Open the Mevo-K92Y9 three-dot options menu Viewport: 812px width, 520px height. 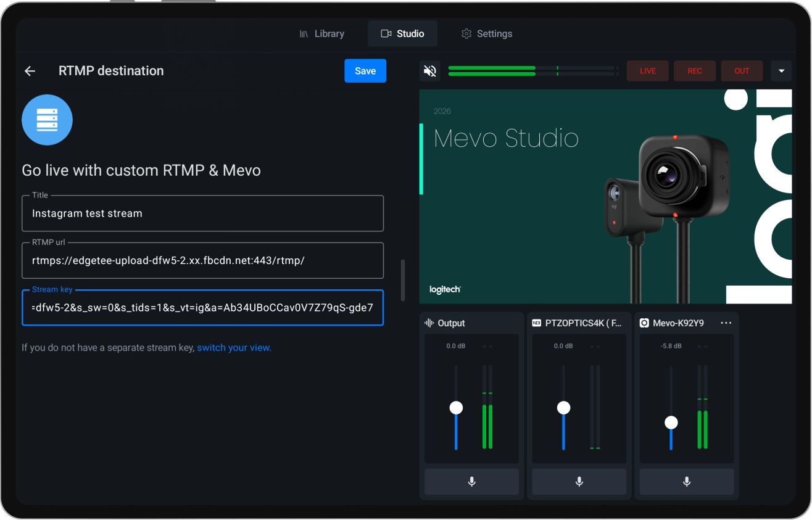[x=726, y=323]
